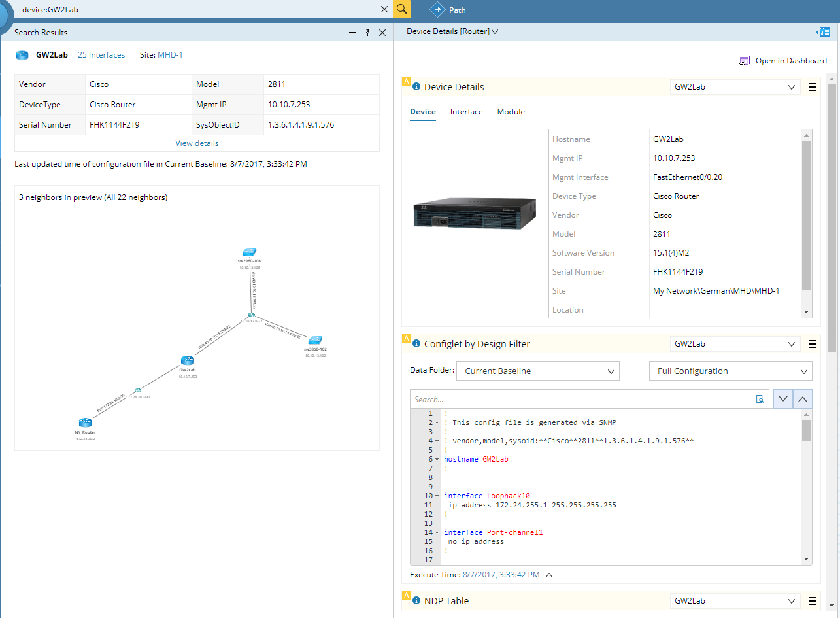The image size is (840, 618).
Task: Open the Full Configuration dropdown
Action: pyautogui.click(x=731, y=371)
